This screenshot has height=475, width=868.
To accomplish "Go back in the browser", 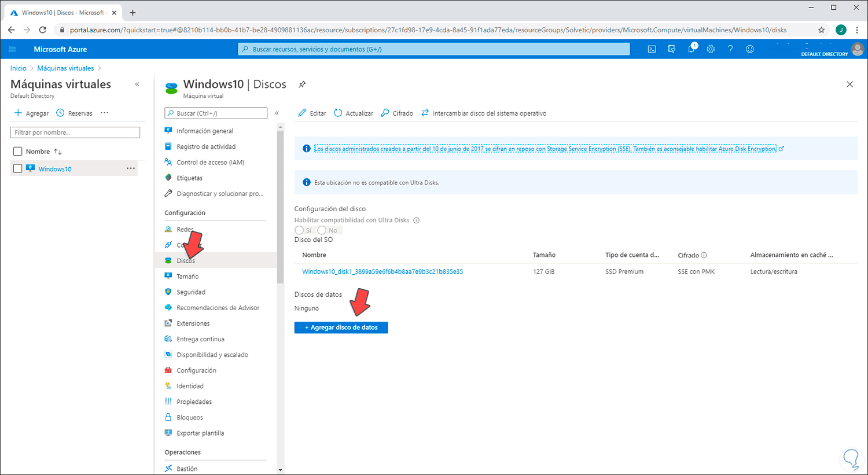I will [11, 30].
